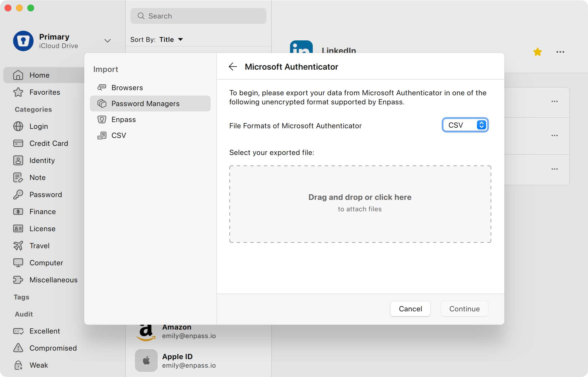Open the Apple ID item

point(198,361)
